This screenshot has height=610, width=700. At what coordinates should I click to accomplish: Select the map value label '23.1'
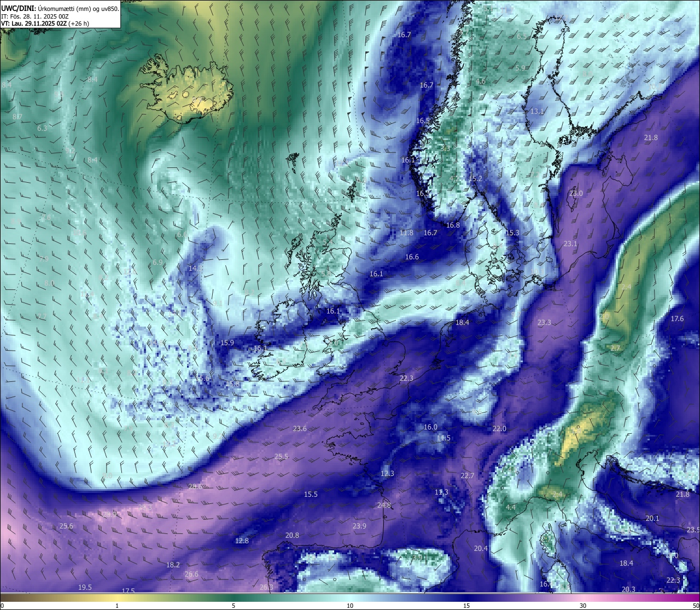click(570, 243)
